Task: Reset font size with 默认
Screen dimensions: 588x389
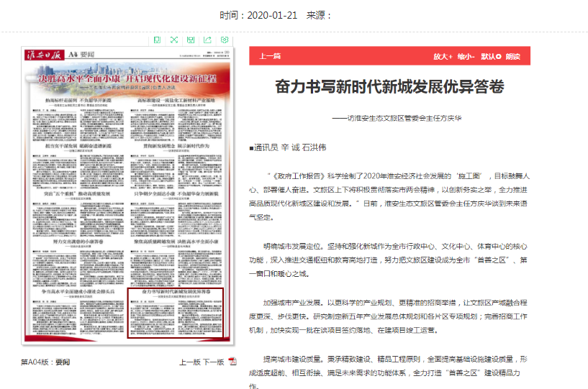Action: [490, 56]
